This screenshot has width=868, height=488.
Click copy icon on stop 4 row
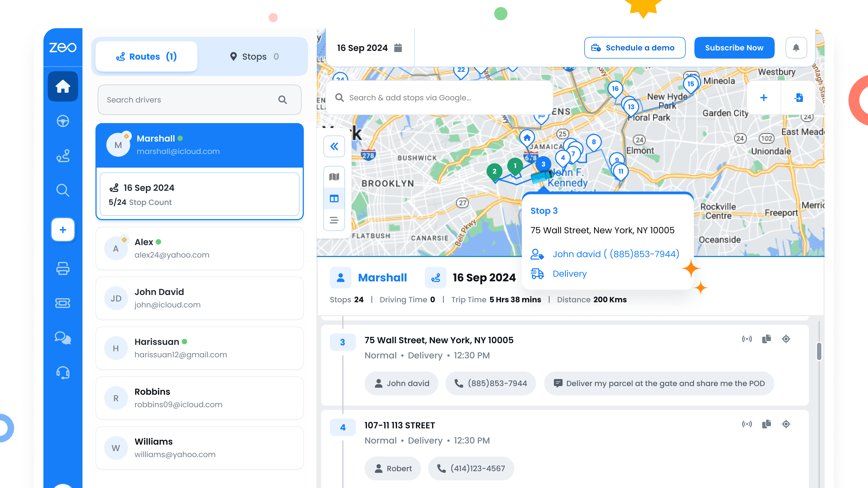point(766,424)
